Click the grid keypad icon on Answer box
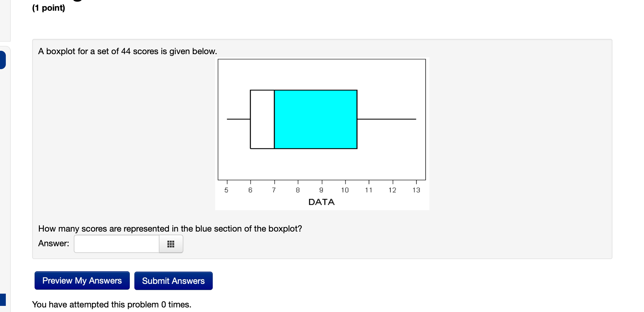Image resolution: width=644 pixels, height=312 pixels. [x=170, y=244]
